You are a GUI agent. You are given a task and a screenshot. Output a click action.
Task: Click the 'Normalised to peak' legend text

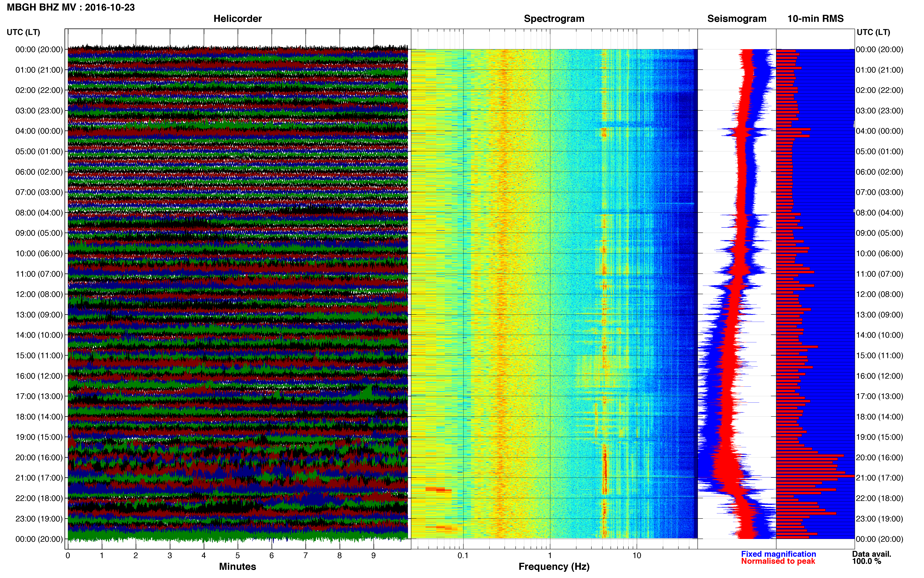778,561
